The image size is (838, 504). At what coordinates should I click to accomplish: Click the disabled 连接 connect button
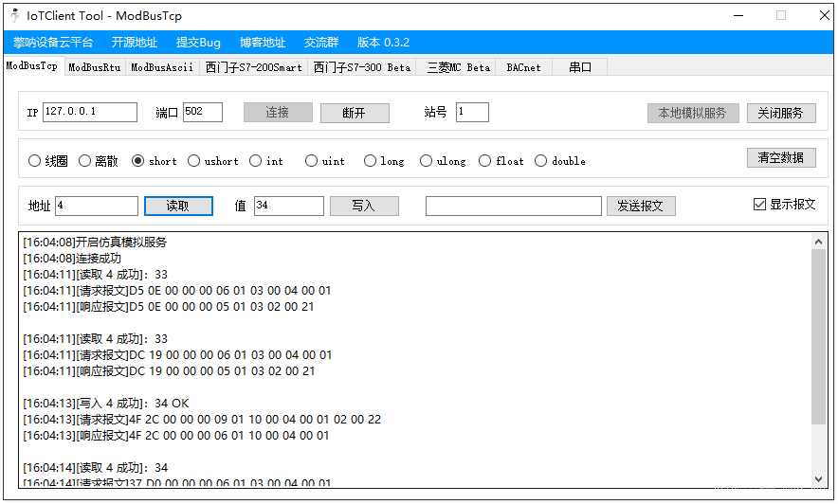tap(278, 113)
